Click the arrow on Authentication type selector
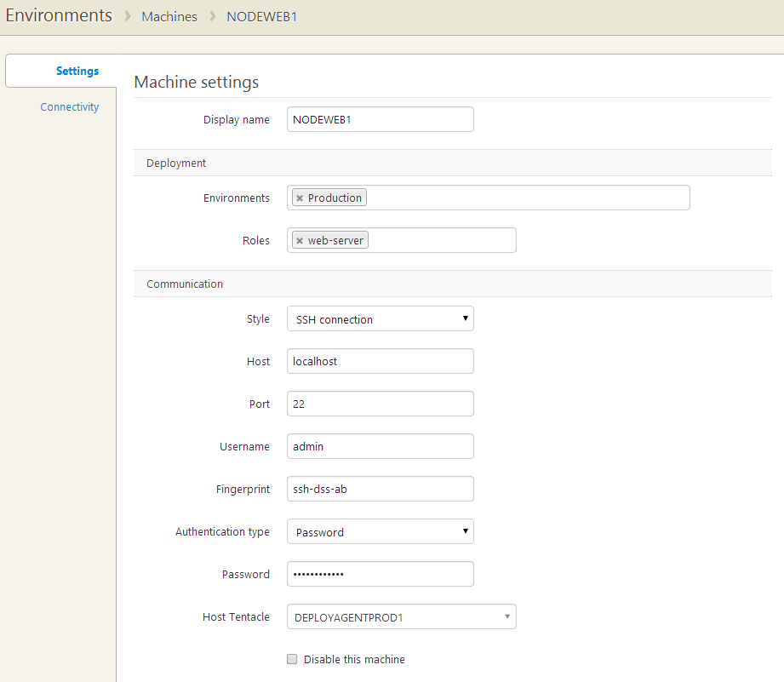784x682 pixels. [x=466, y=530]
